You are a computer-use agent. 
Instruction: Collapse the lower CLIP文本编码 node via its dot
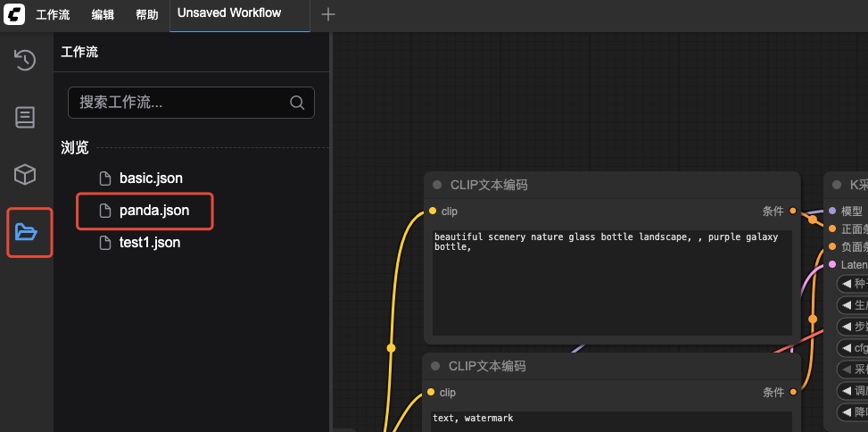click(x=435, y=366)
